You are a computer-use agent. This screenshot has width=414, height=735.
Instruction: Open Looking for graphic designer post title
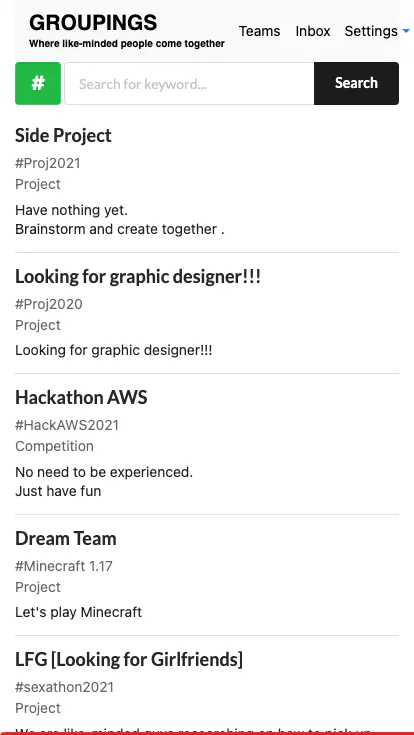(138, 277)
